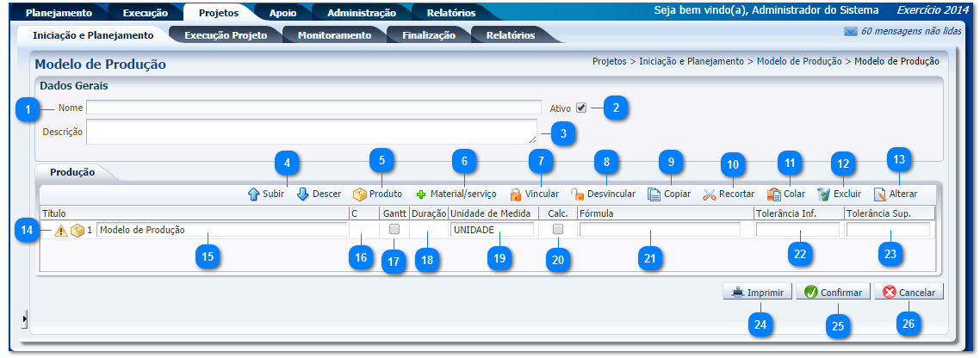The image size is (980, 358).
Task: Click the Fórmula input field in row
Action: pos(660,230)
